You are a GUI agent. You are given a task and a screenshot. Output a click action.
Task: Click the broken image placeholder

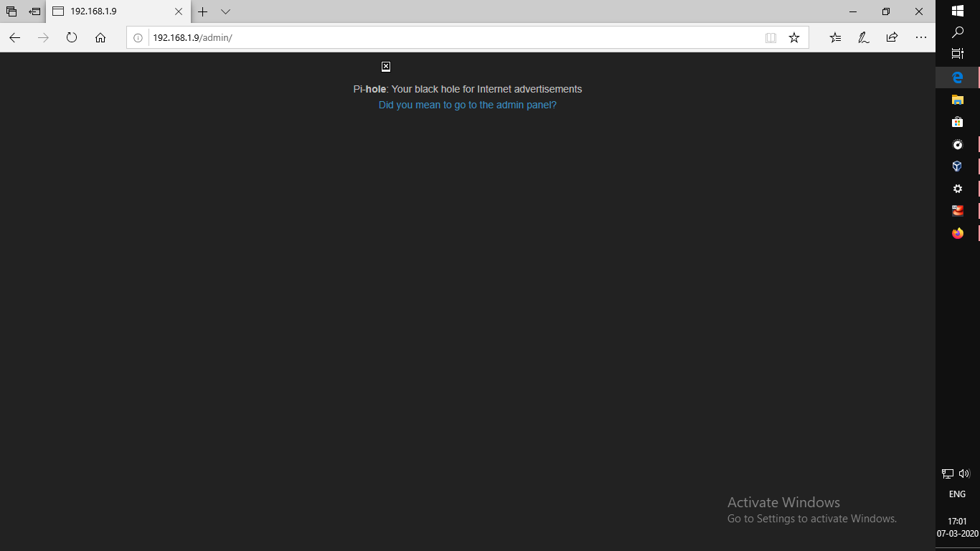click(385, 66)
